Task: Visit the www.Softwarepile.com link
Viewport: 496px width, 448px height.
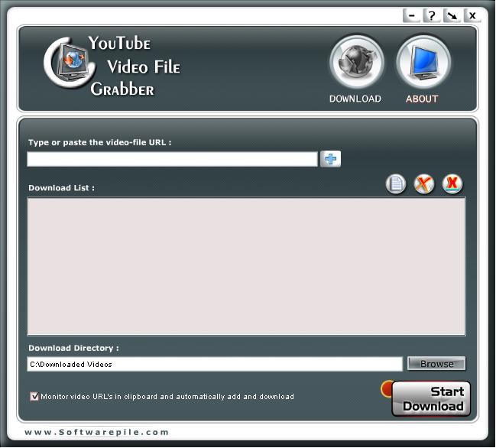Action: point(97,432)
